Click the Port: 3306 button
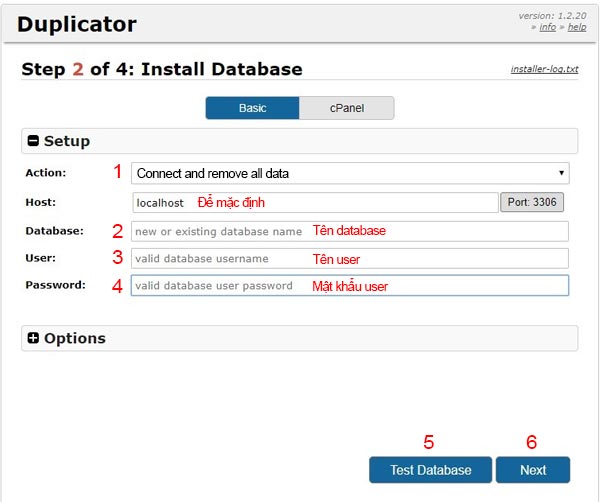Viewport: 600px width, 502px height. point(532,202)
